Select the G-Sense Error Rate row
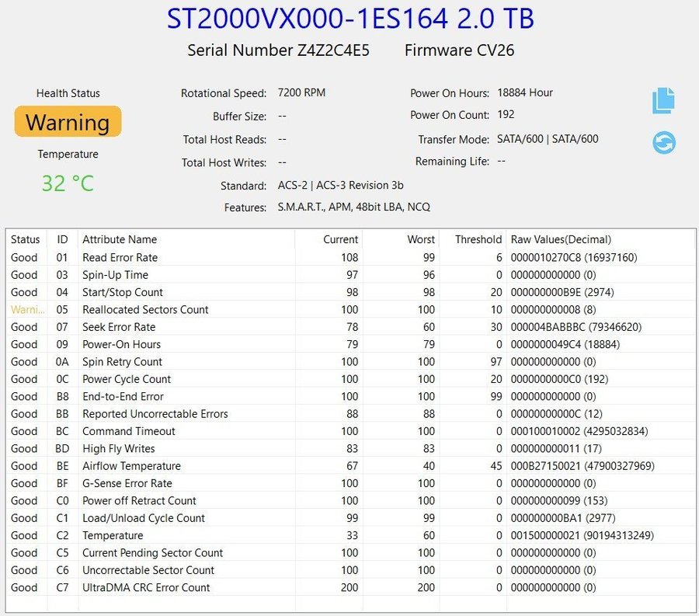The height and width of the screenshot is (616, 699). [x=350, y=483]
